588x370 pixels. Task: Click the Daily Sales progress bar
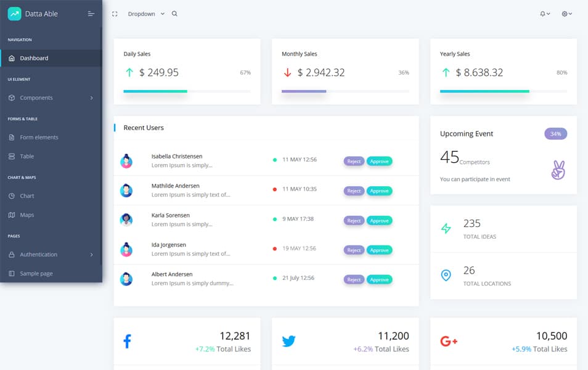click(187, 91)
